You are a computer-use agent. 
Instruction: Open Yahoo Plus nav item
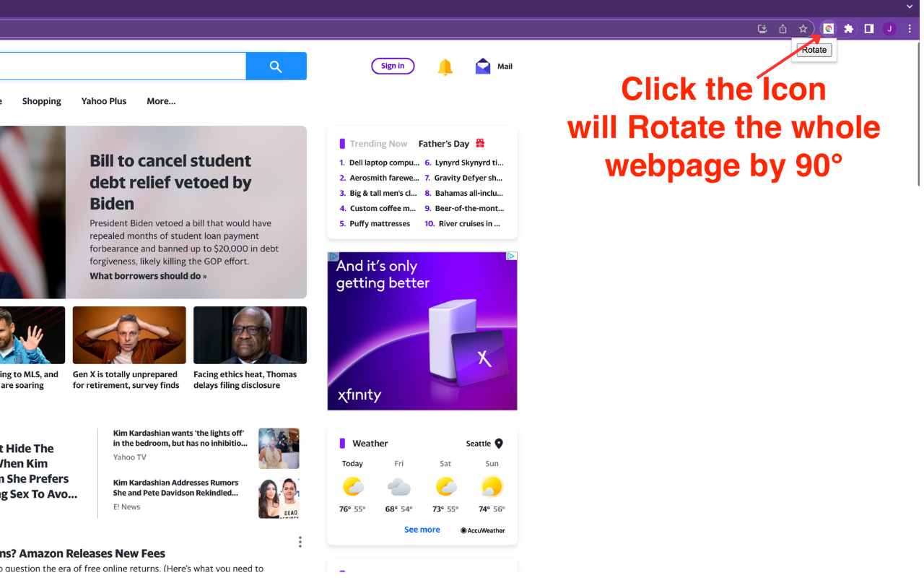104,101
